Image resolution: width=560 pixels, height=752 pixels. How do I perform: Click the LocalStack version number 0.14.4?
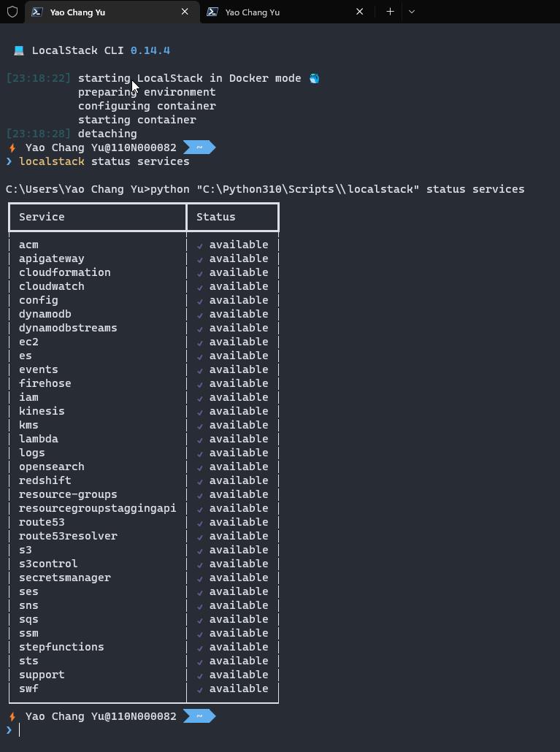tap(150, 50)
